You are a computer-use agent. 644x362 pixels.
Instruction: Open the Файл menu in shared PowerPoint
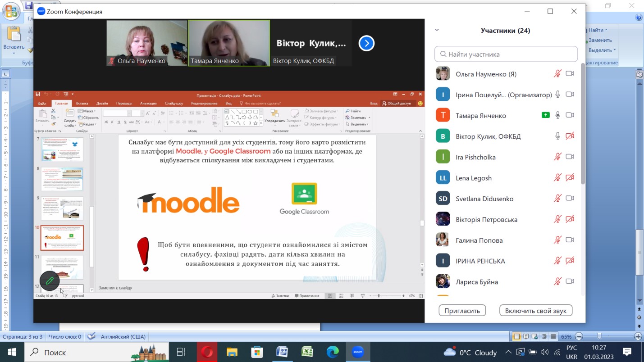tap(42, 104)
